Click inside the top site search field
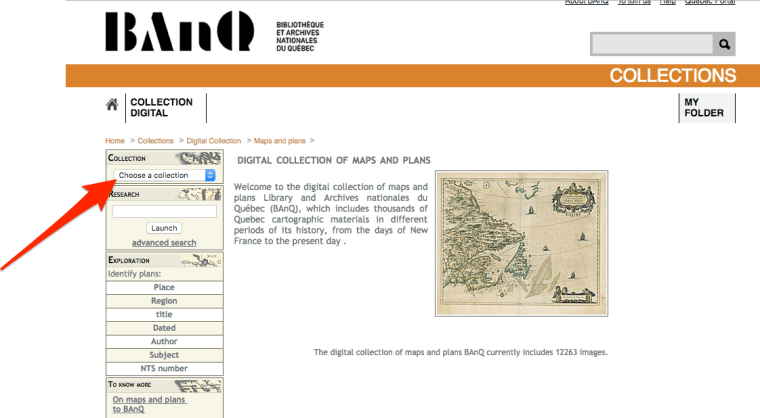The width and height of the screenshot is (760, 418). 652,44
